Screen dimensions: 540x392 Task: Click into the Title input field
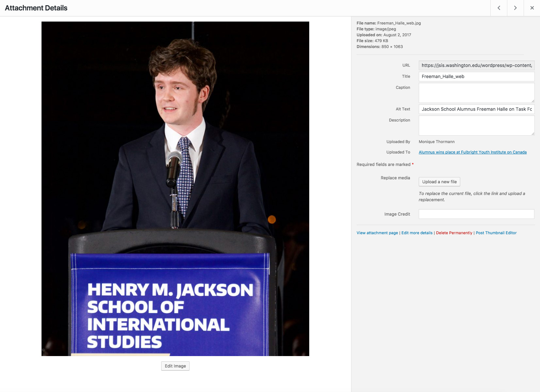[x=477, y=76]
